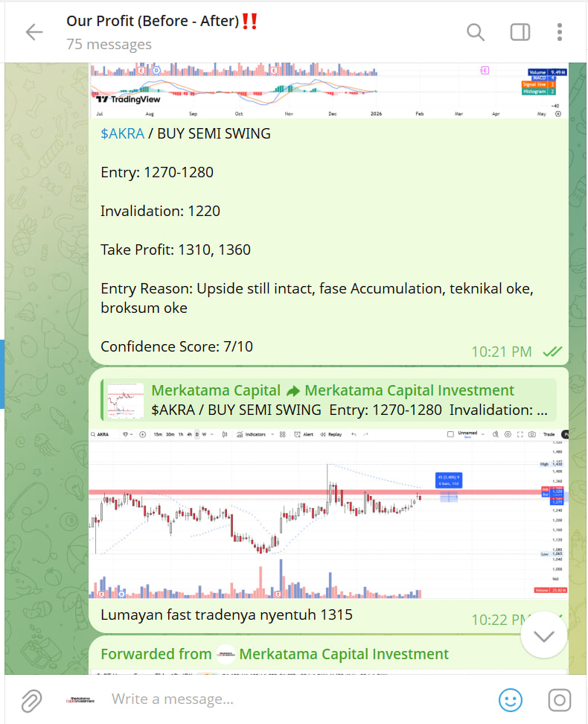Open forwarded source Merkatama Capital Investment
Screen dimensions: 588x724
344,654
